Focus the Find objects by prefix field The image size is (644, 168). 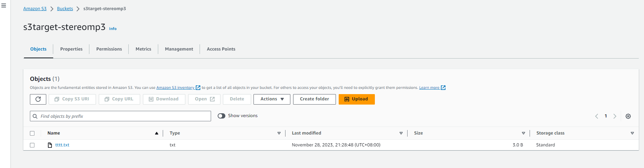[120, 116]
